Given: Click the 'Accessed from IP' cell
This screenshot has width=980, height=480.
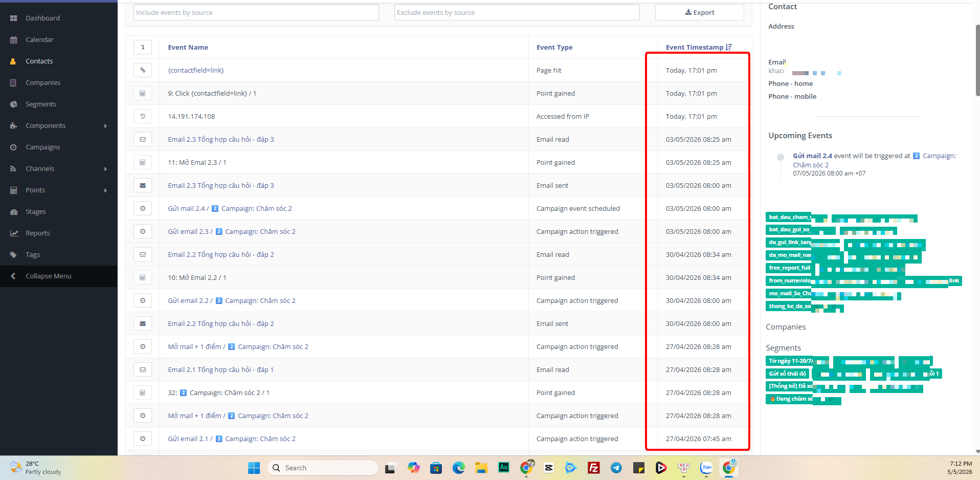Looking at the screenshot, I should [563, 116].
